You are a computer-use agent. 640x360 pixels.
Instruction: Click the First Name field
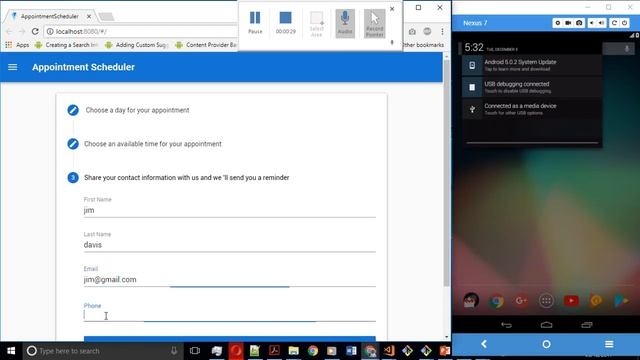coord(229,210)
